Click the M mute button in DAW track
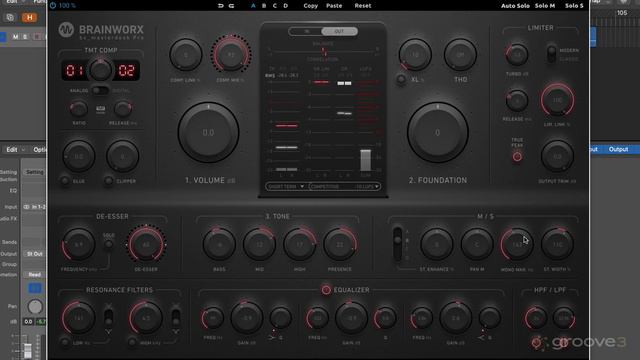The height and width of the screenshot is (360, 640). (x=16, y=37)
